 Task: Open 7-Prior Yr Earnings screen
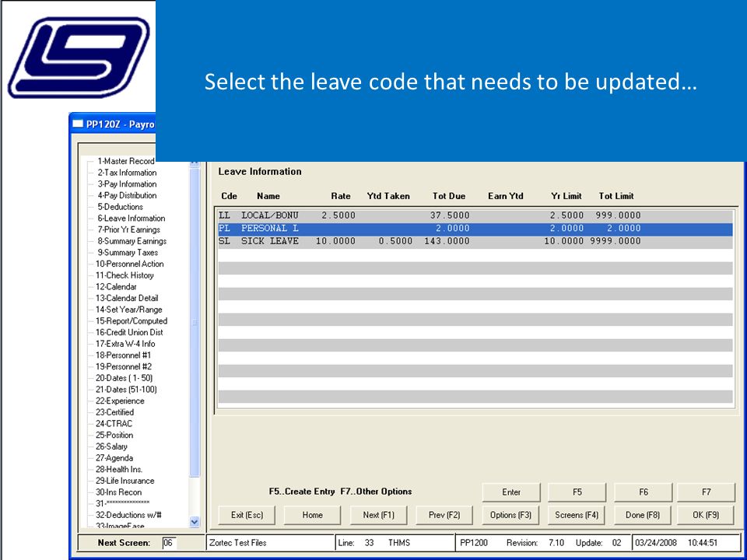[x=128, y=230]
